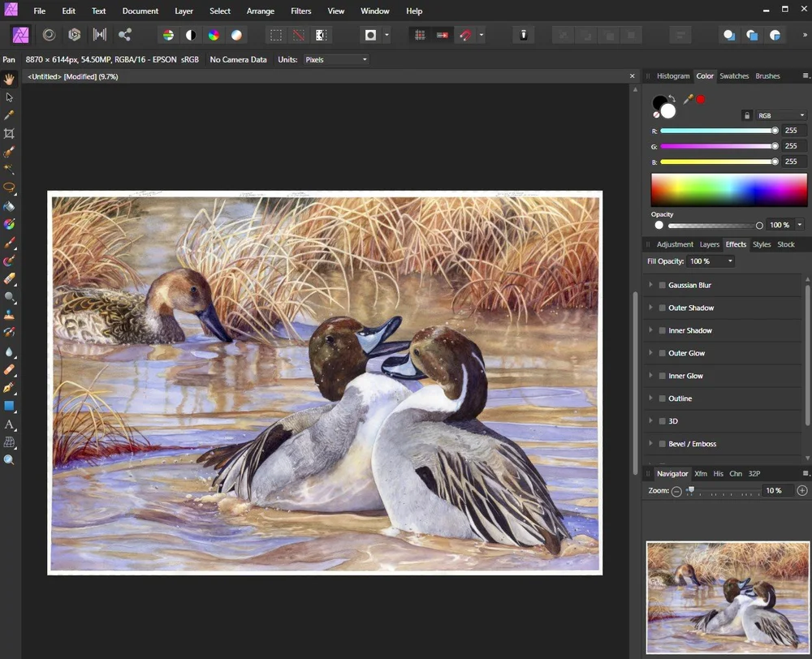Click the rainbow color spectrum bar
The width and height of the screenshot is (812, 659).
point(728,189)
